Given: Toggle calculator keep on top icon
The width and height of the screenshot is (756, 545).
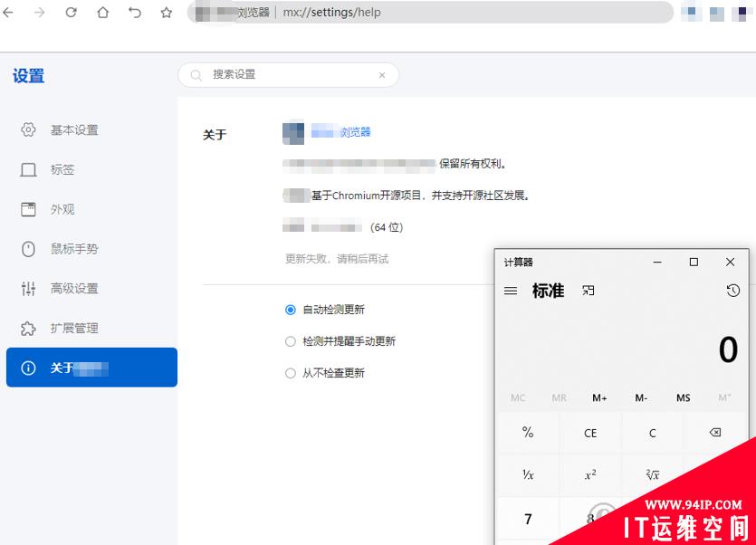Looking at the screenshot, I should [589, 291].
